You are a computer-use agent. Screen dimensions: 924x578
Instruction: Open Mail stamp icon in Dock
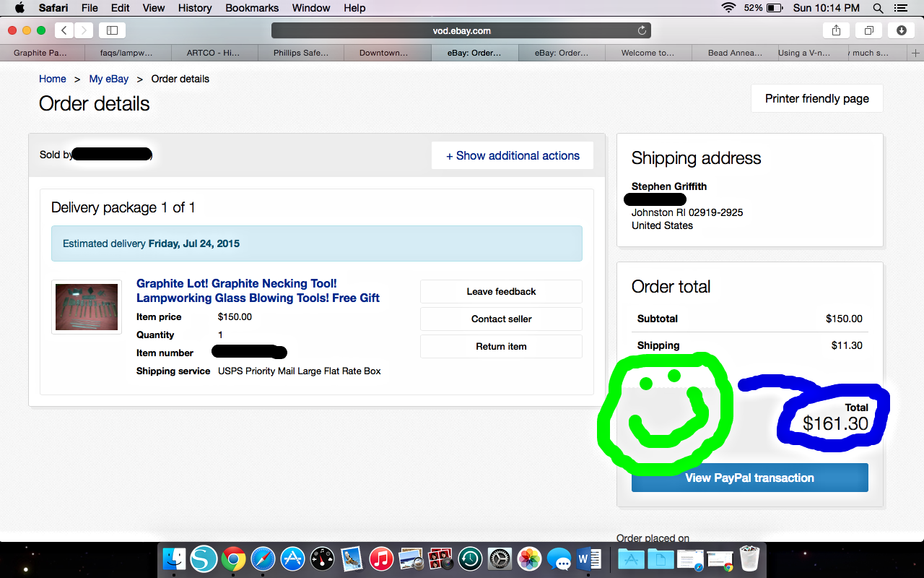coord(352,558)
